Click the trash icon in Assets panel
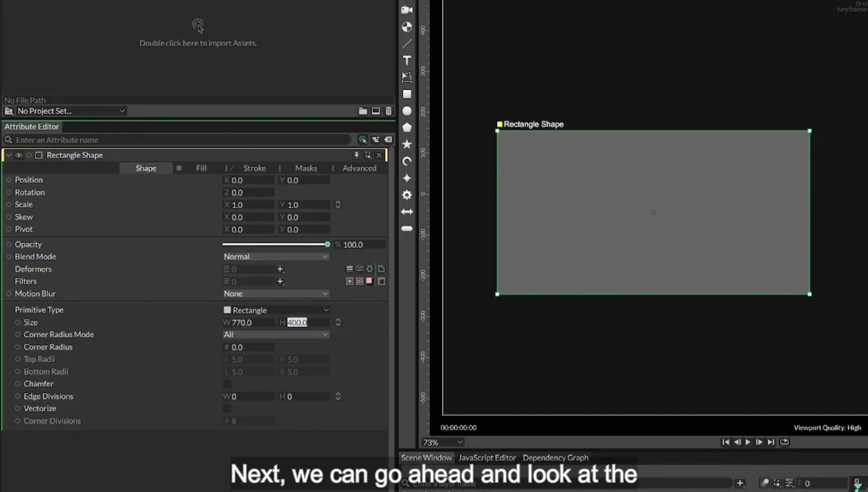Screen dimensions: 868x492 coord(388,111)
